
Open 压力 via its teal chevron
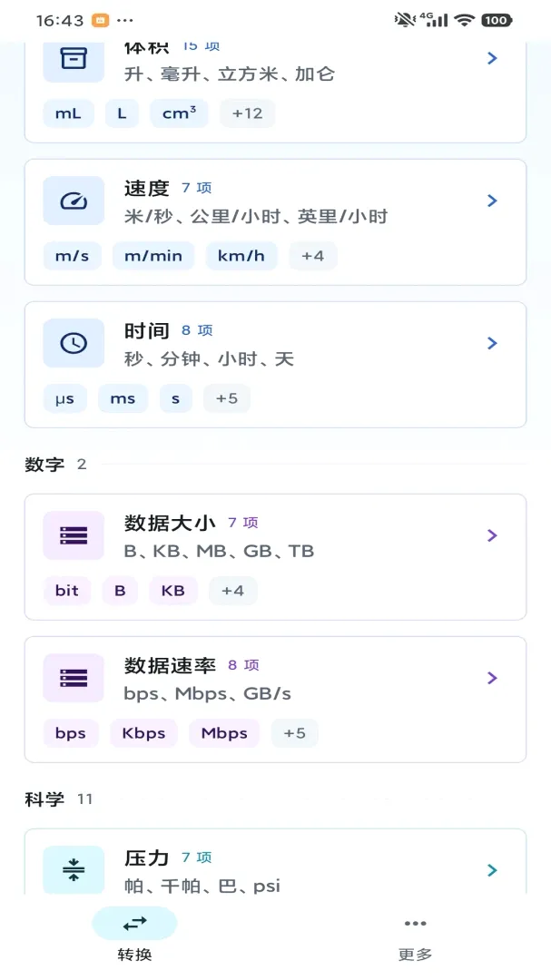coord(492,870)
